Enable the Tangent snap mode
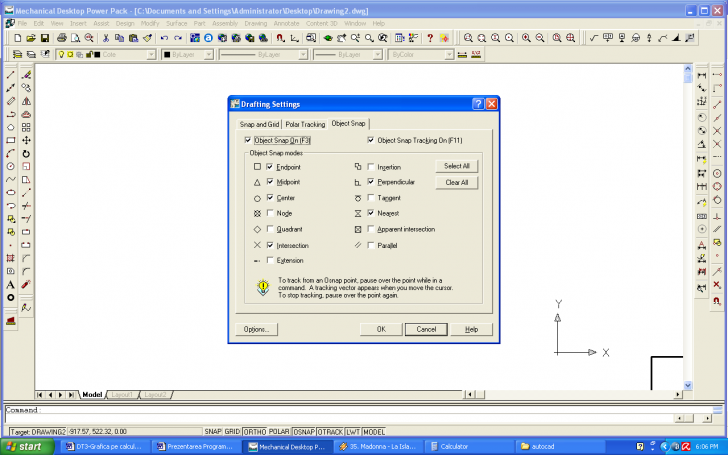Image resolution: width=728 pixels, height=455 pixels. pos(371,198)
